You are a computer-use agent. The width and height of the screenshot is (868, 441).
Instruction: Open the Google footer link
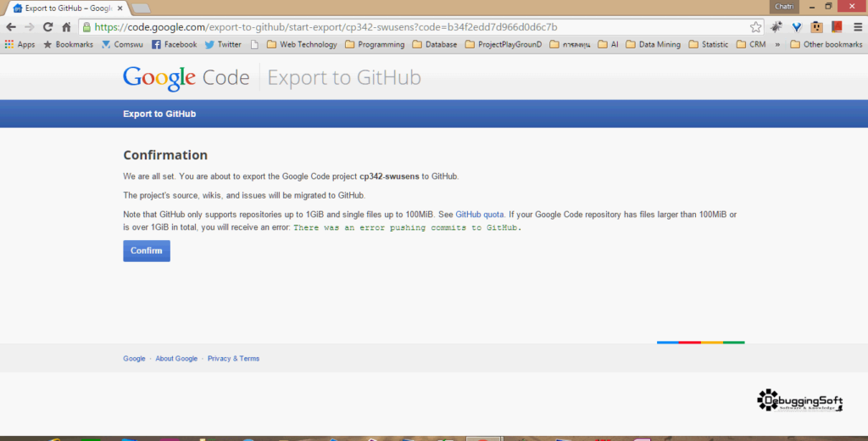(x=134, y=359)
